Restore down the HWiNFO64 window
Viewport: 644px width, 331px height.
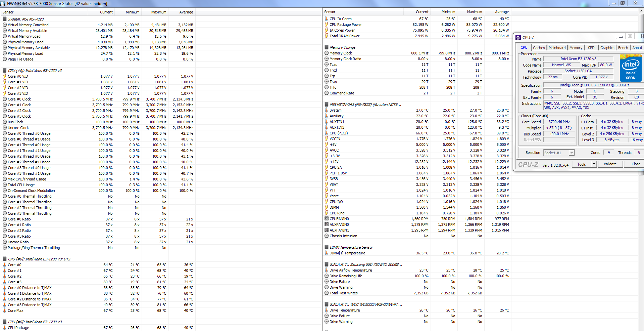coord(623,3)
